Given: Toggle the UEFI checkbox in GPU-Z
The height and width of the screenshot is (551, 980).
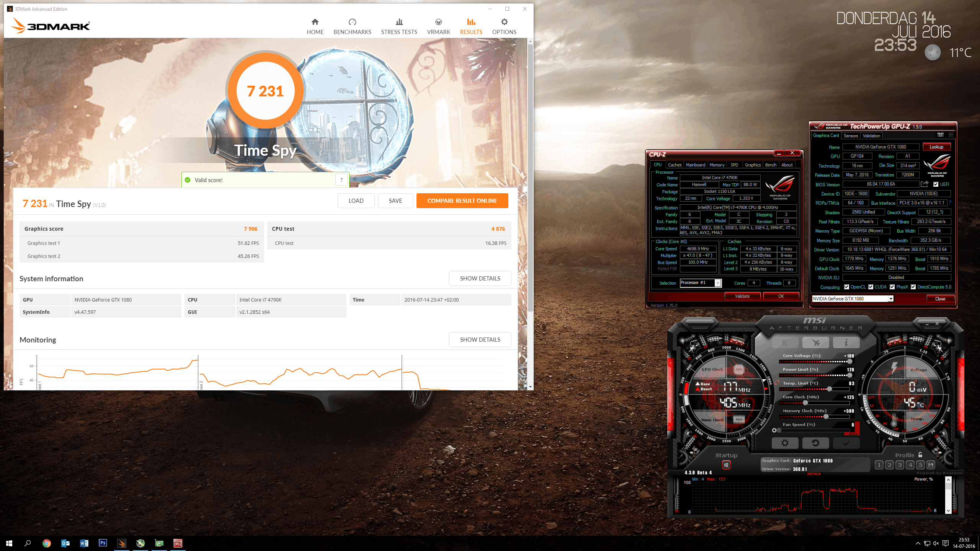Looking at the screenshot, I should coord(936,184).
